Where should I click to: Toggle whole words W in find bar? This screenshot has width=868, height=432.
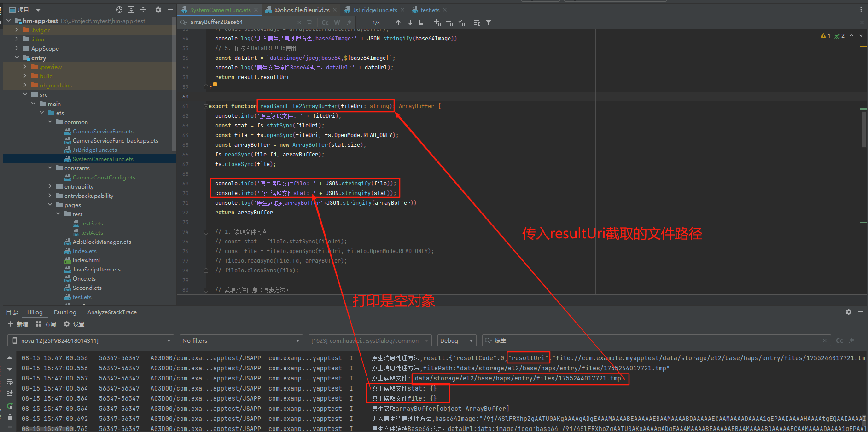coord(337,23)
